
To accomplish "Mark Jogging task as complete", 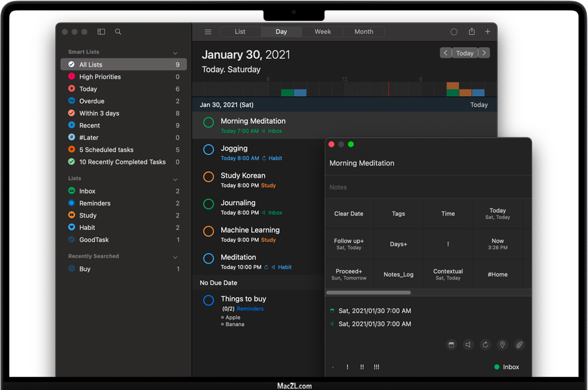I will coord(209,150).
